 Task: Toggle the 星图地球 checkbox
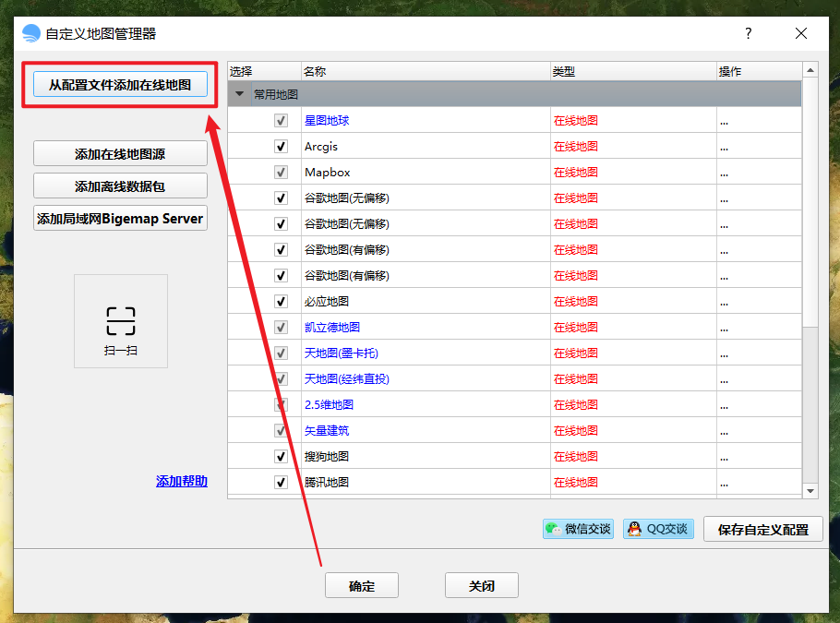pos(281,121)
